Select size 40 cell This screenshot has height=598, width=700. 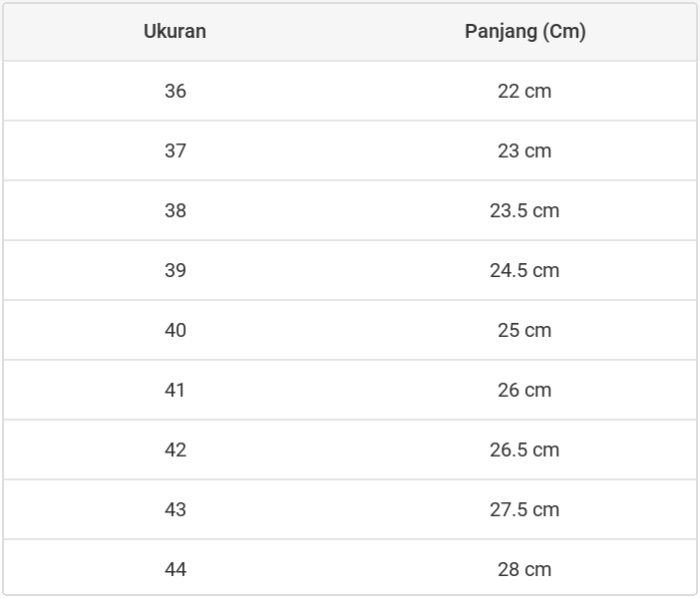point(175,330)
